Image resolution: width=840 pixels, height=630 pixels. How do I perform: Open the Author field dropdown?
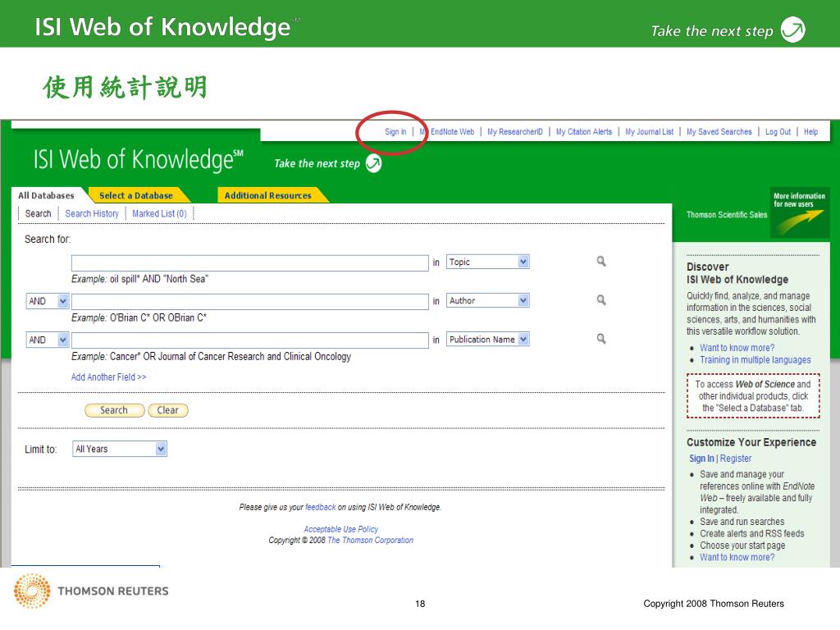point(487,300)
